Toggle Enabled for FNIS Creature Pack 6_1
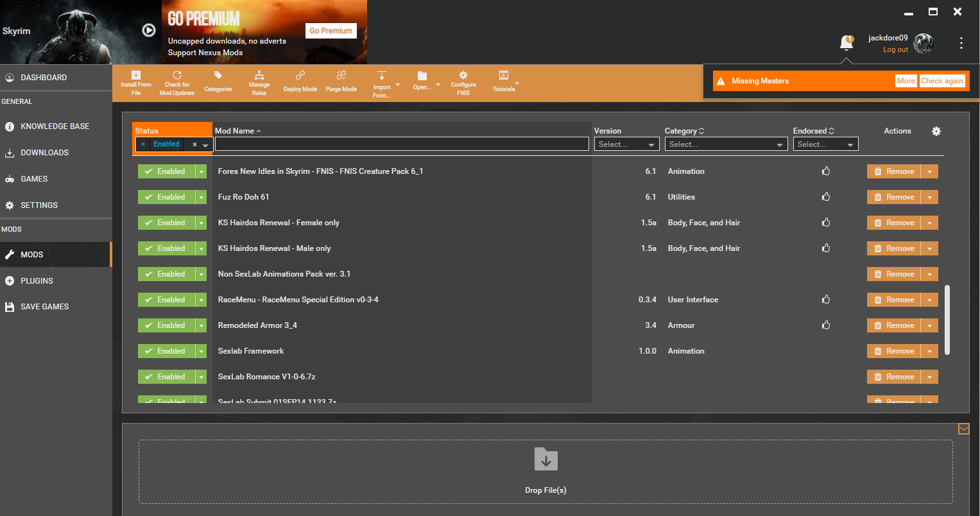This screenshot has height=516, width=980. [x=167, y=171]
